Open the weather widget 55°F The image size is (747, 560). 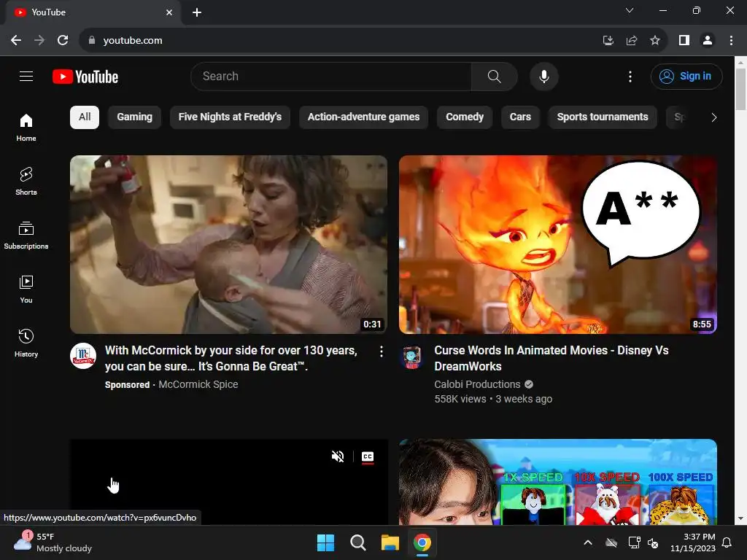(x=53, y=542)
